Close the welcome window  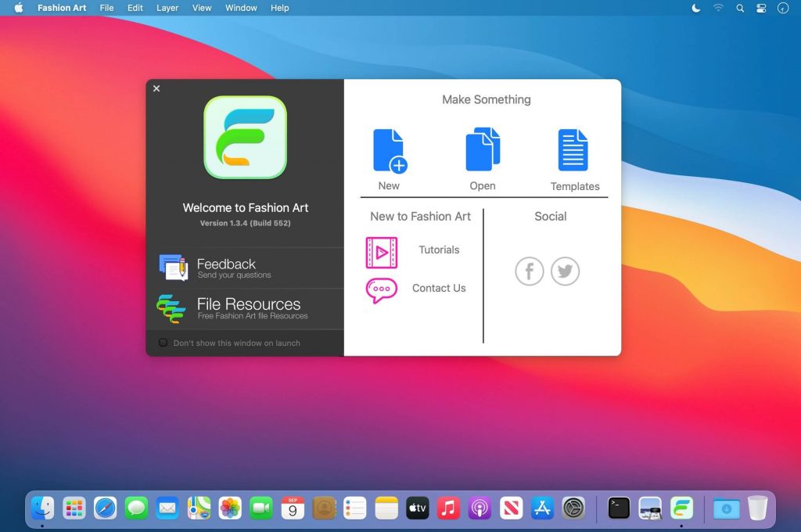click(x=156, y=88)
